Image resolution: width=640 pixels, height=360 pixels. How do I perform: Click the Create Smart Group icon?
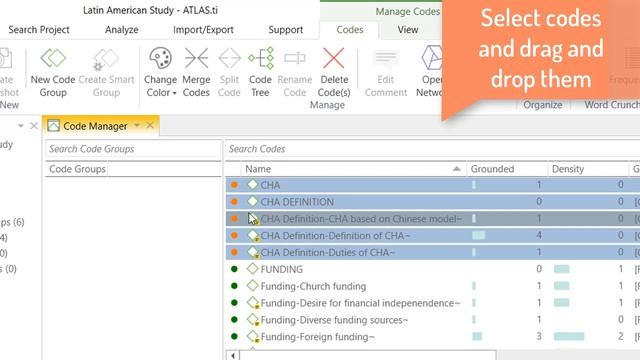106,59
